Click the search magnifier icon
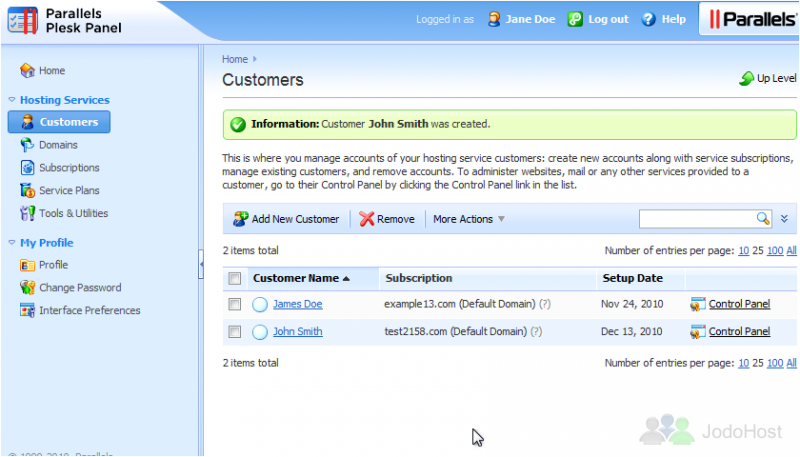This screenshot has width=800, height=457. 763,219
